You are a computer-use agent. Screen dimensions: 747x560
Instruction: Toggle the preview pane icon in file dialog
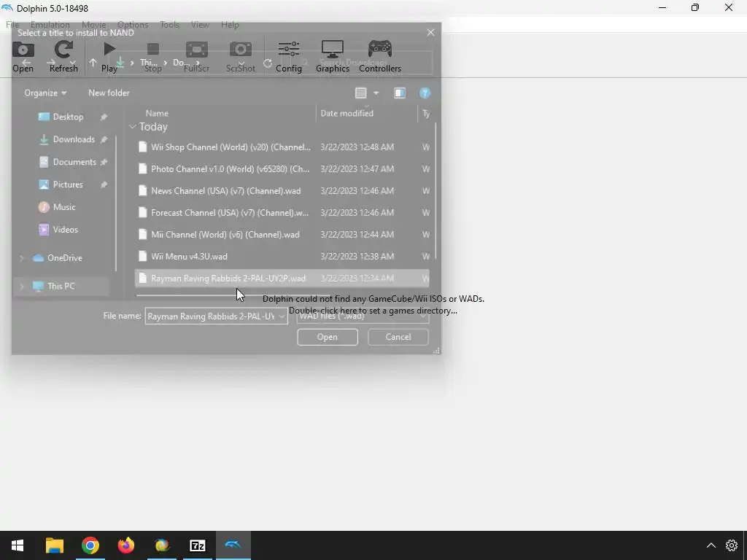pos(399,93)
